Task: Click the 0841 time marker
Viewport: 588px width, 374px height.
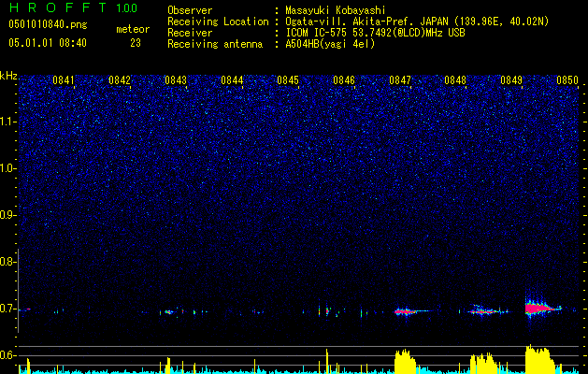Action: click(64, 80)
